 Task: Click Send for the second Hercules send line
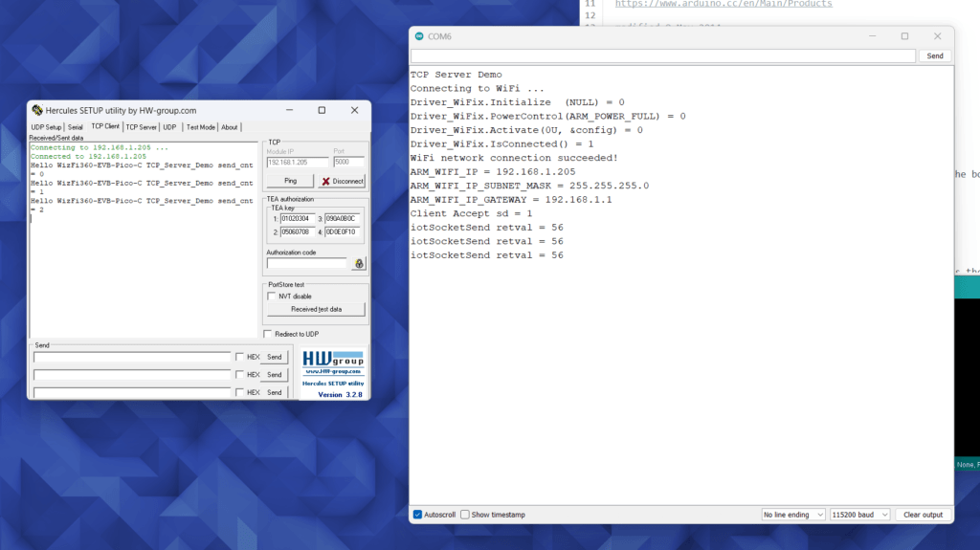click(275, 374)
